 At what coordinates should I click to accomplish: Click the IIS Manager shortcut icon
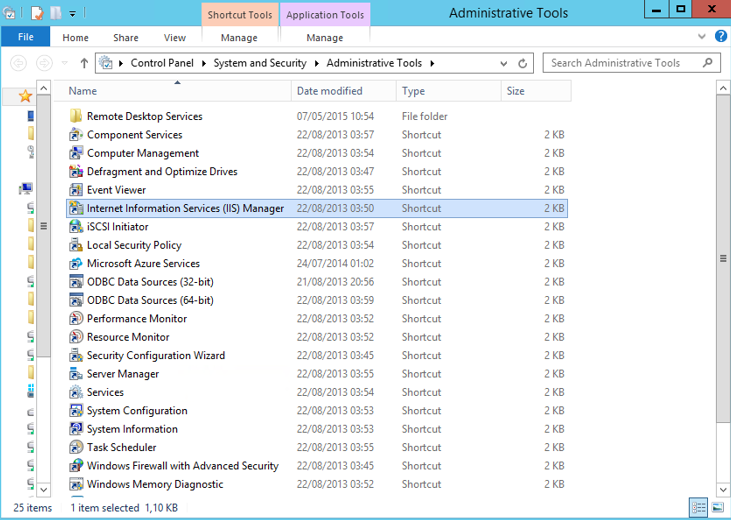[x=76, y=208]
